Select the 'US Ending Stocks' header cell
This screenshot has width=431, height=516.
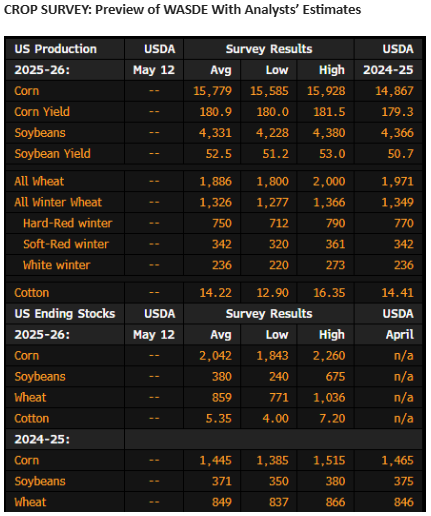(65, 314)
